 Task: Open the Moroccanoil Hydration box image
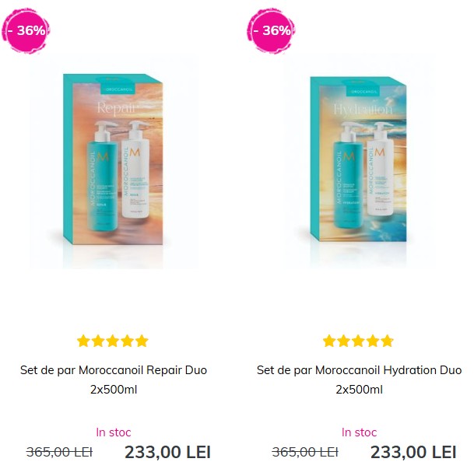[x=359, y=161]
